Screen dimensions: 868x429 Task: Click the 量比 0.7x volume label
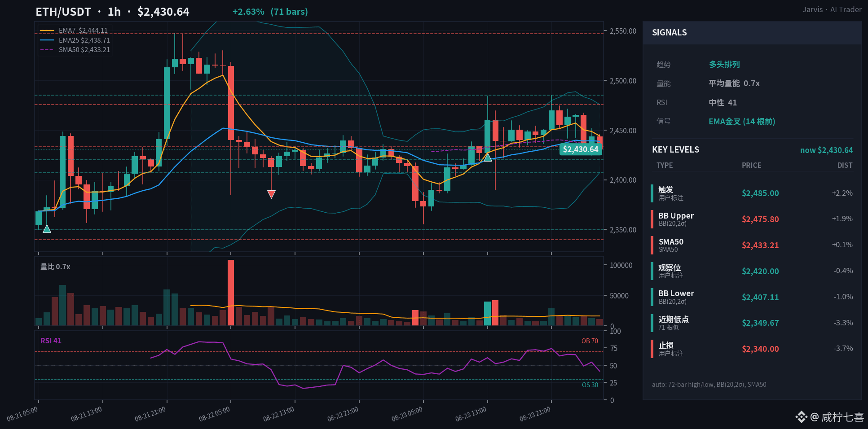click(55, 267)
